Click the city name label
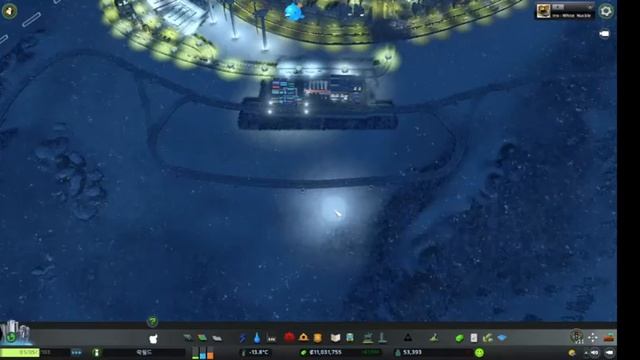The width and height of the screenshot is (640, 360). 144,352
